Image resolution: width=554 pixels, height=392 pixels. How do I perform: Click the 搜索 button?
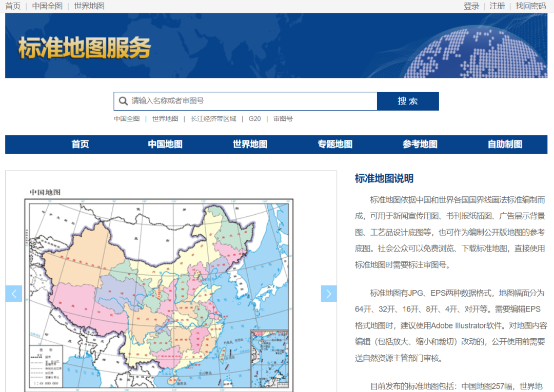[408, 101]
